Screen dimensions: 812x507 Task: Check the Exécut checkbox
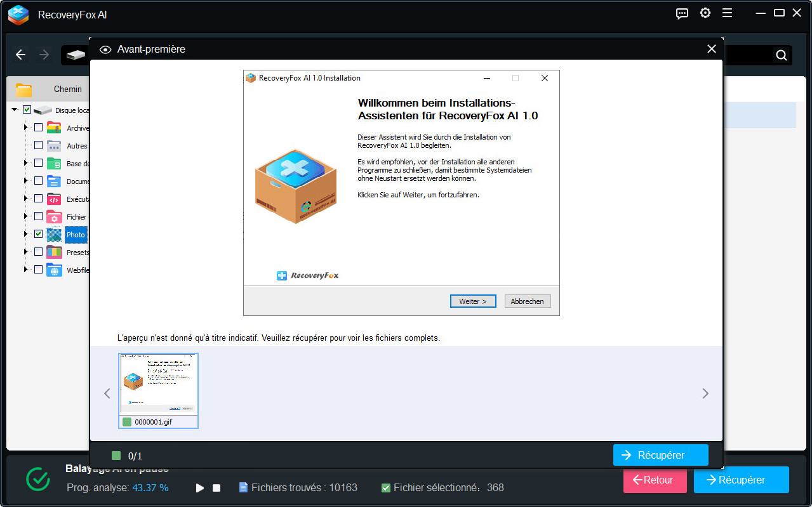tap(38, 199)
